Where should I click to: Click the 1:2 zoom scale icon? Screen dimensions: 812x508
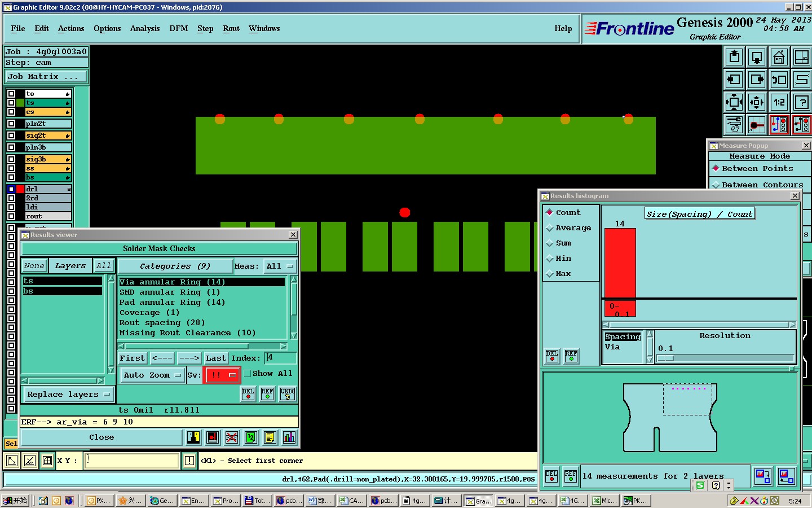pyautogui.click(x=779, y=102)
